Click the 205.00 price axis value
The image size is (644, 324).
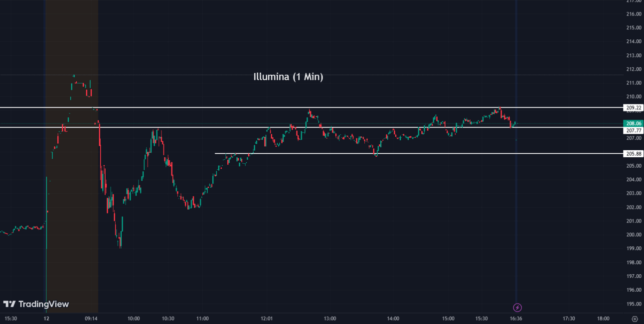pos(634,166)
